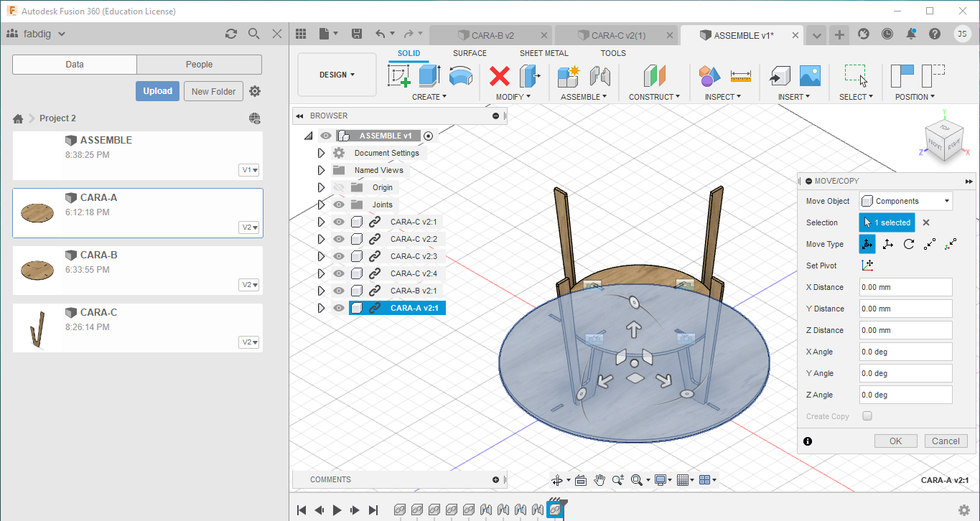Image resolution: width=980 pixels, height=521 pixels.
Task: Open the Data Panel grid icon
Action: (x=301, y=34)
